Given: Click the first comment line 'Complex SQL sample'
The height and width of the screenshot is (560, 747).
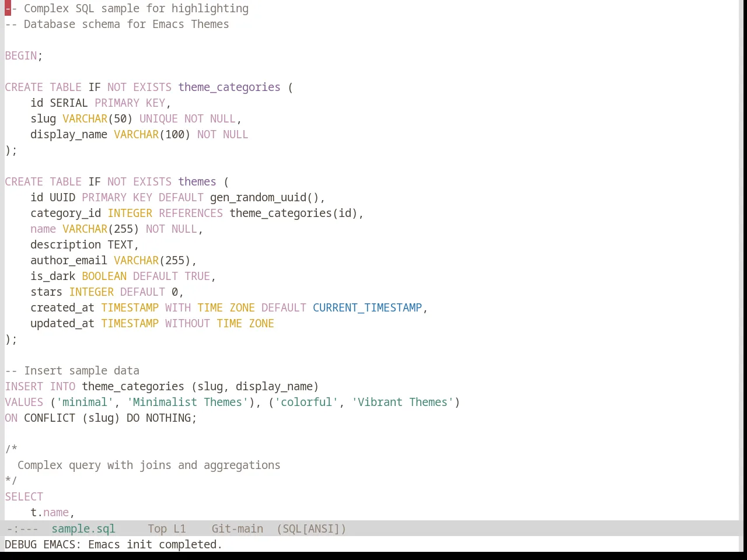Looking at the screenshot, I should [x=127, y=8].
